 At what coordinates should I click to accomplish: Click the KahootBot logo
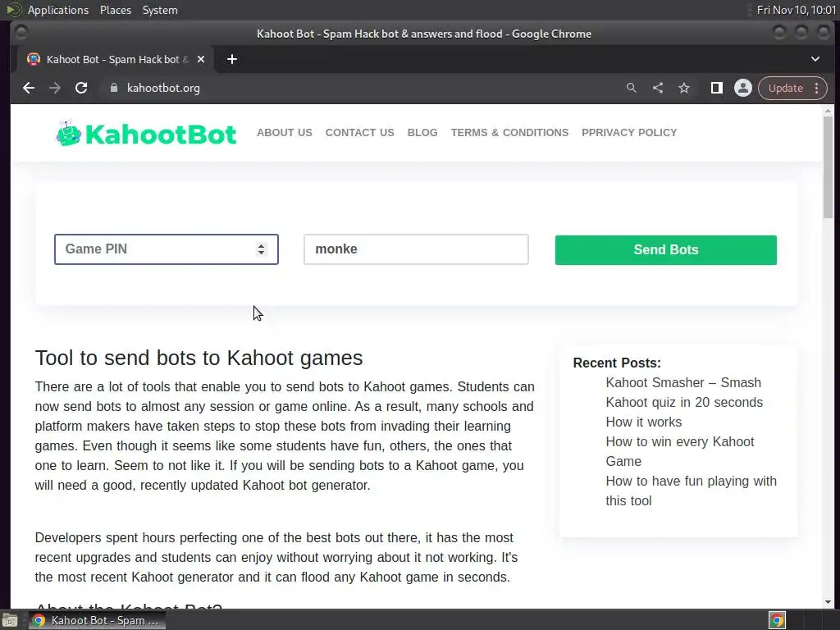coord(146,133)
